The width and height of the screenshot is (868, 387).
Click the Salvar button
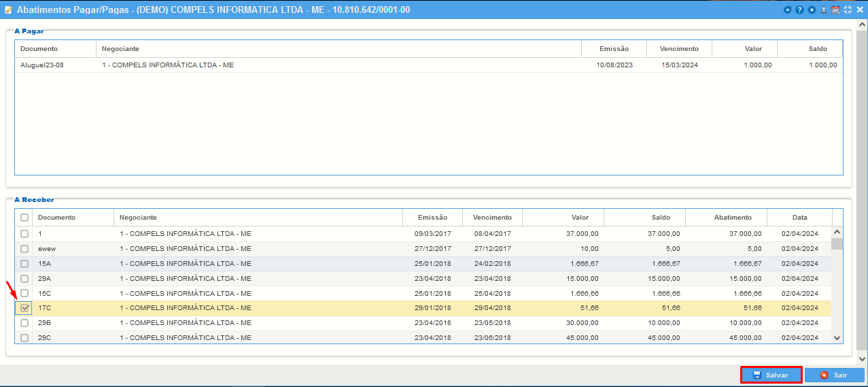tap(771, 375)
